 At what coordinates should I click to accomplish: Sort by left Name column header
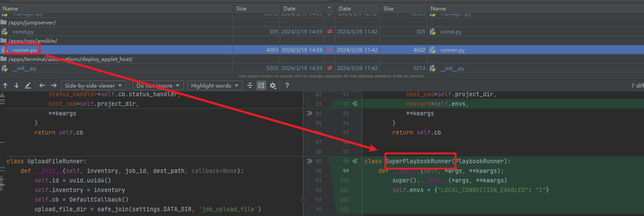pyautogui.click(x=10, y=8)
